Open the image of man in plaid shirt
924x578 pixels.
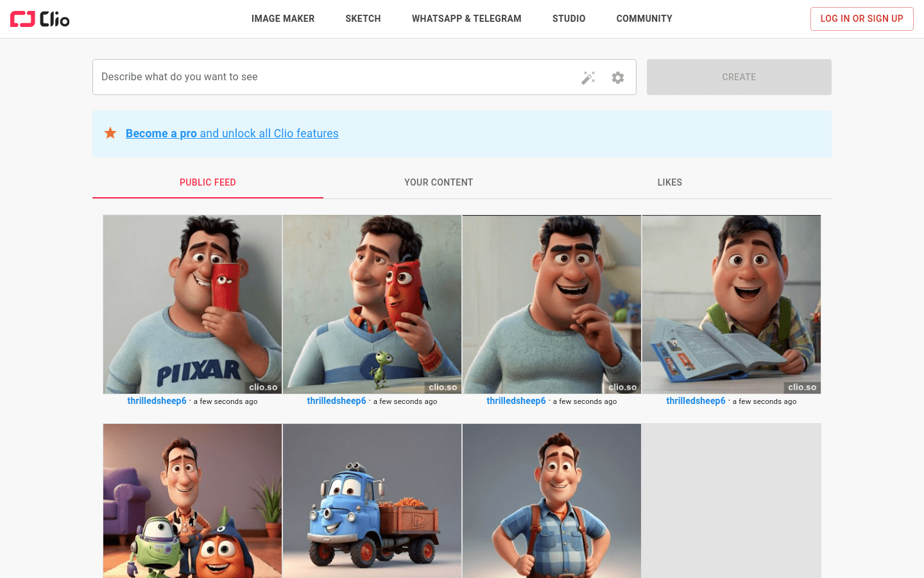pos(552,501)
